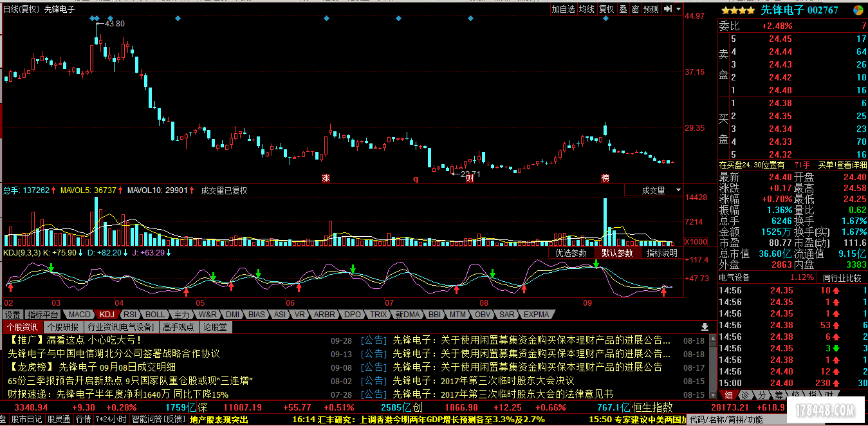Click 股灵通 in the bottom bar
Screen dimensions: 868x426
(x=59, y=420)
